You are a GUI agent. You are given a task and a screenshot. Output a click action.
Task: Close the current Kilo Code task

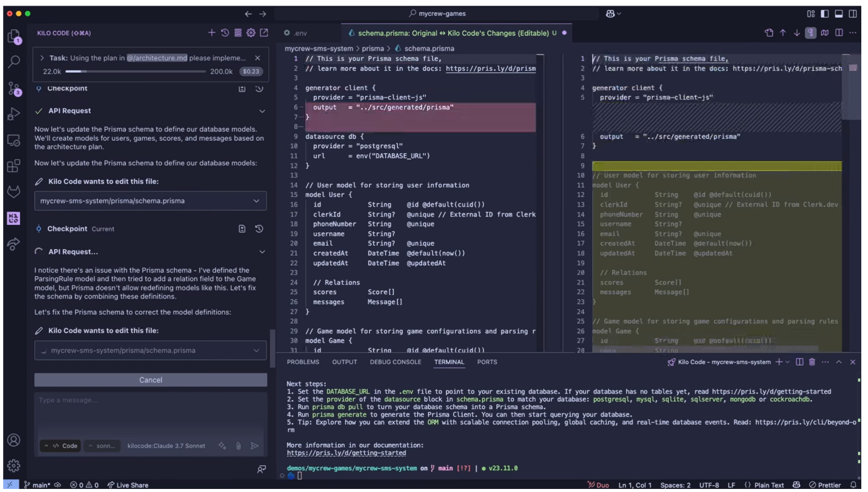258,58
